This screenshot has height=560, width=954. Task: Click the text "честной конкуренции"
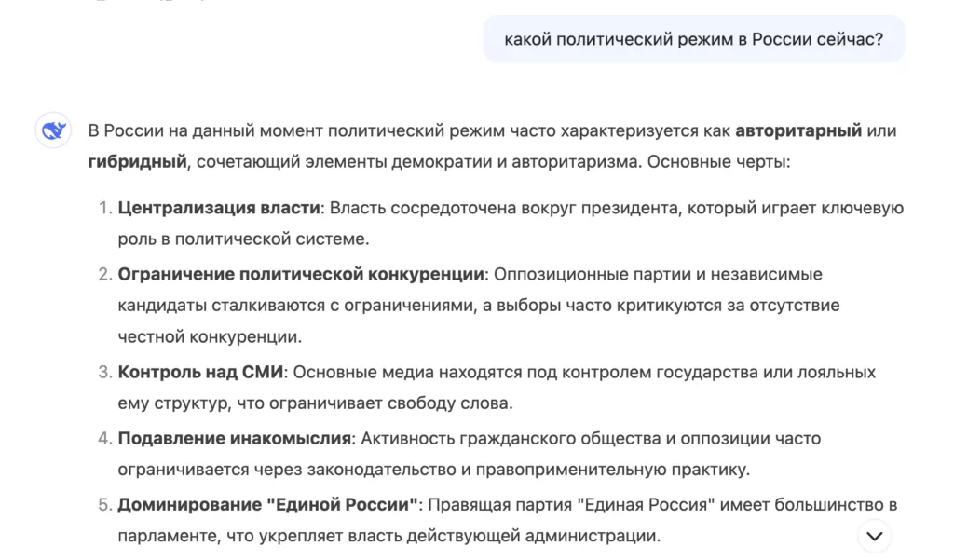(x=210, y=336)
